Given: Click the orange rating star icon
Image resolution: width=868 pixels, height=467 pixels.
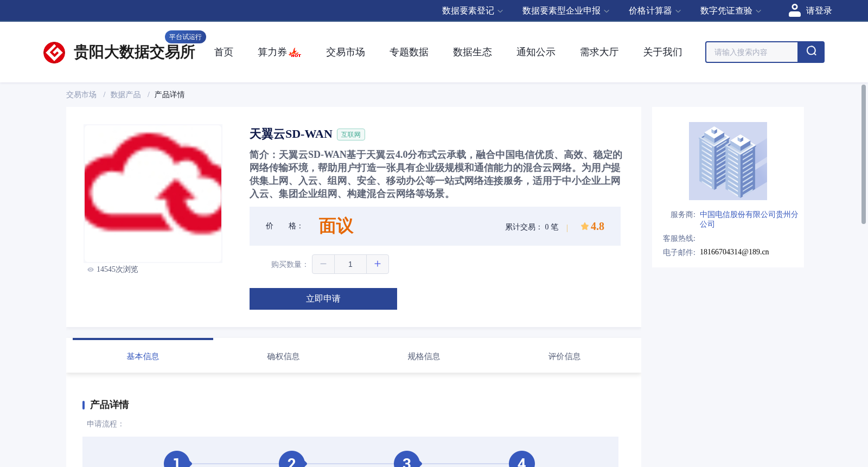Looking at the screenshot, I should pyautogui.click(x=585, y=227).
